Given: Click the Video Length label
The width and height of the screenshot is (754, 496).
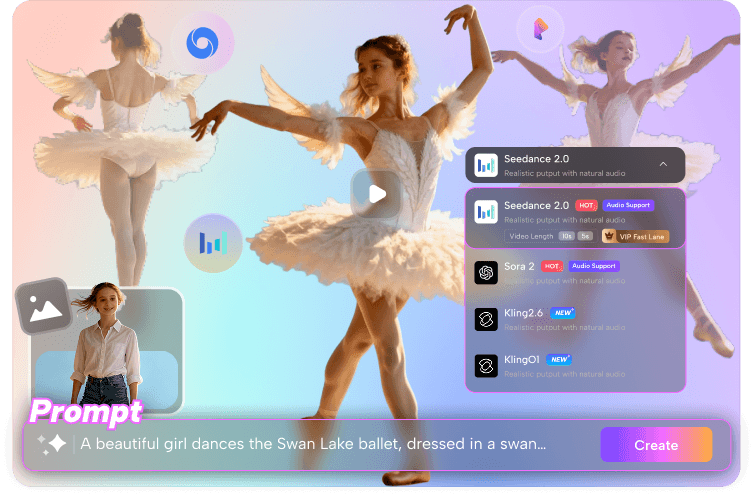Looking at the screenshot, I should tap(531, 236).
